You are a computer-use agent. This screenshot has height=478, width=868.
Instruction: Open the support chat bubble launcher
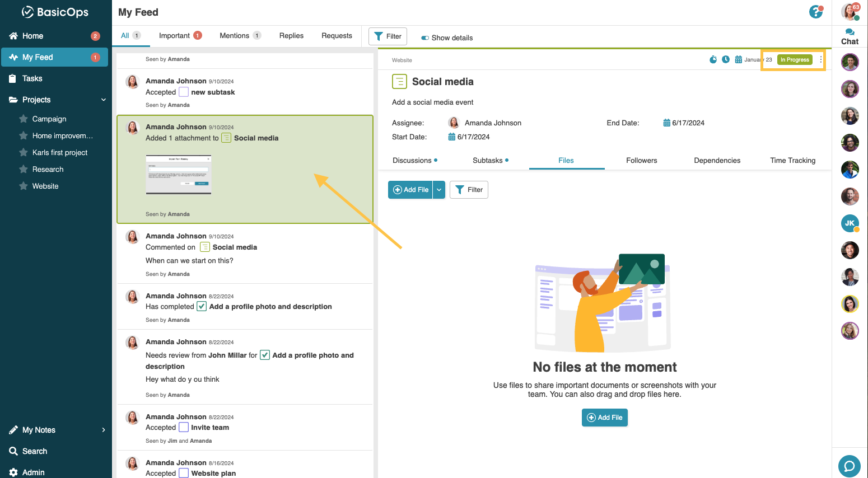pyautogui.click(x=849, y=466)
